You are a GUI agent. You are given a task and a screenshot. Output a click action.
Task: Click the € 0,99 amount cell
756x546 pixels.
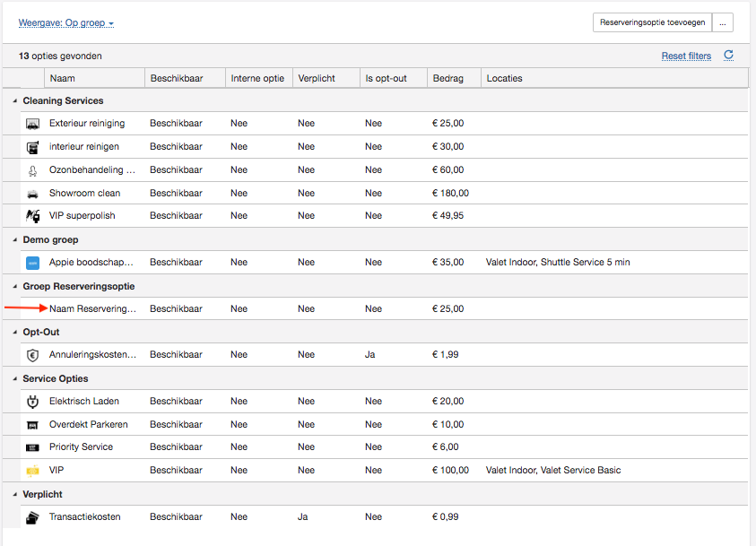pos(446,516)
